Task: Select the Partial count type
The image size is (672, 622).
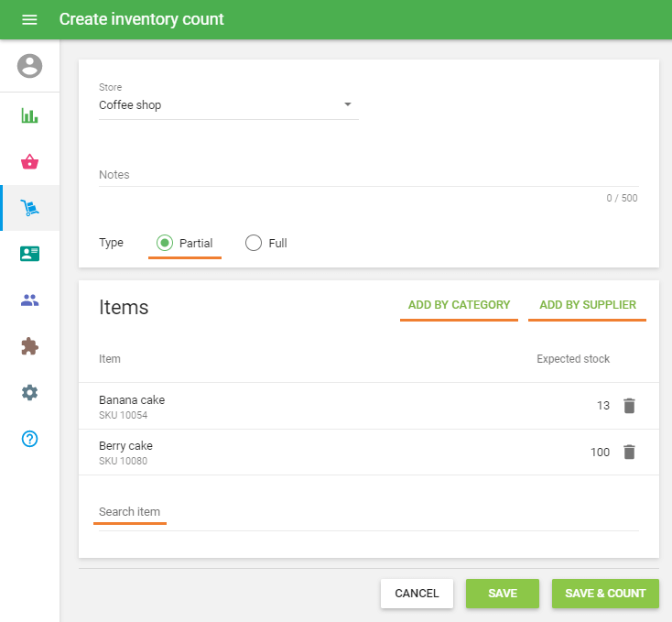Action: click(165, 243)
